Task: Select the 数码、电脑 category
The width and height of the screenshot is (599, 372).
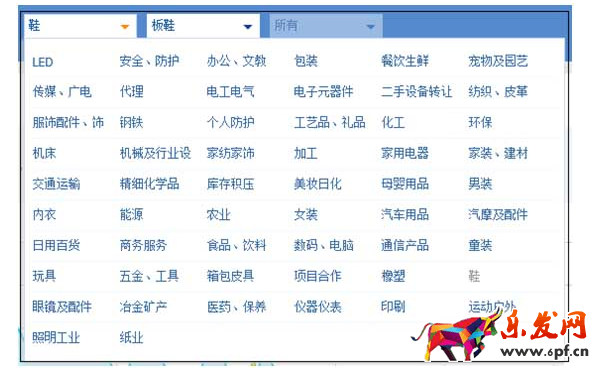Action: pos(323,245)
